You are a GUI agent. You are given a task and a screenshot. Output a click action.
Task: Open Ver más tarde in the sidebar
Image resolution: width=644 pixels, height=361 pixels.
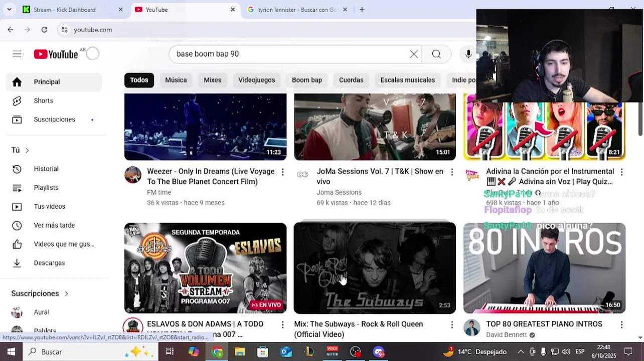tap(54, 225)
